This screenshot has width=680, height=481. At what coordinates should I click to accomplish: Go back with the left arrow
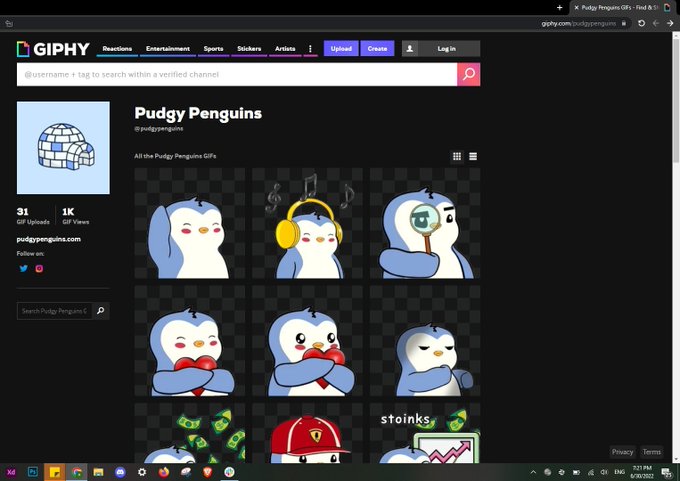[656, 23]
